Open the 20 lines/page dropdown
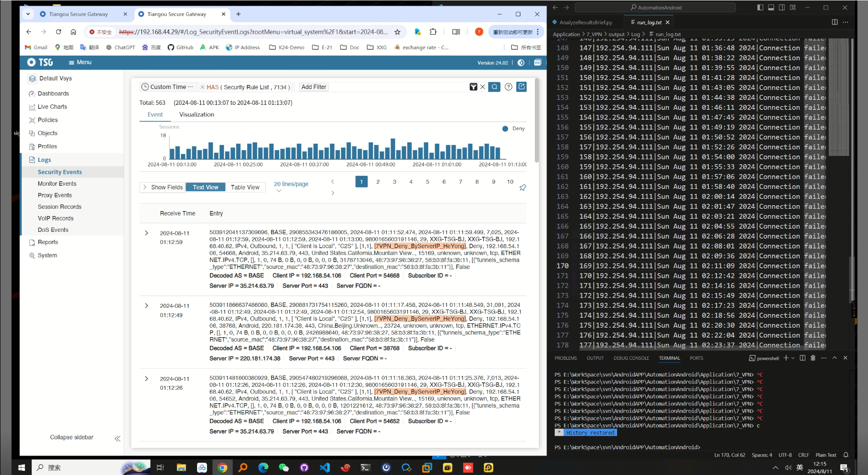The image size is (868, 475). click(x=291, y=184)
